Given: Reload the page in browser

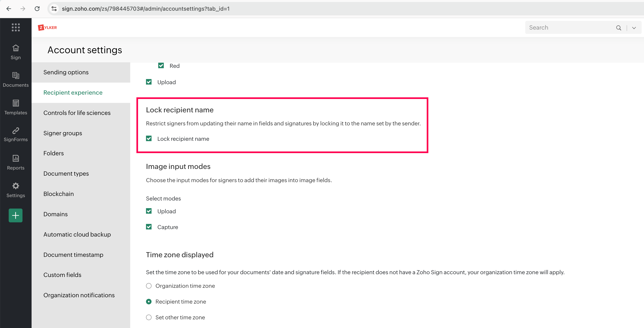Looking at the screenshot, I should (x=37, y=9).
